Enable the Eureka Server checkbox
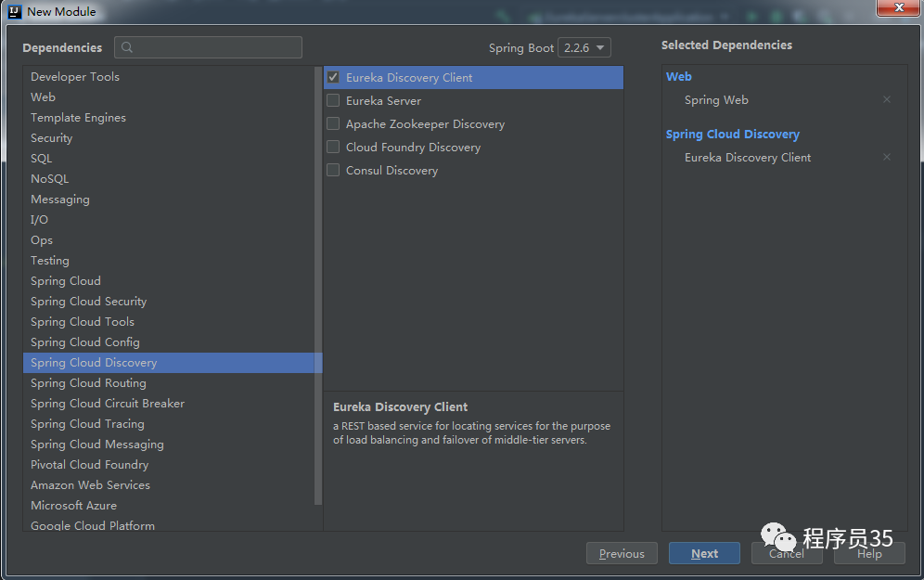The image size is (924, 580). [333, 100]
